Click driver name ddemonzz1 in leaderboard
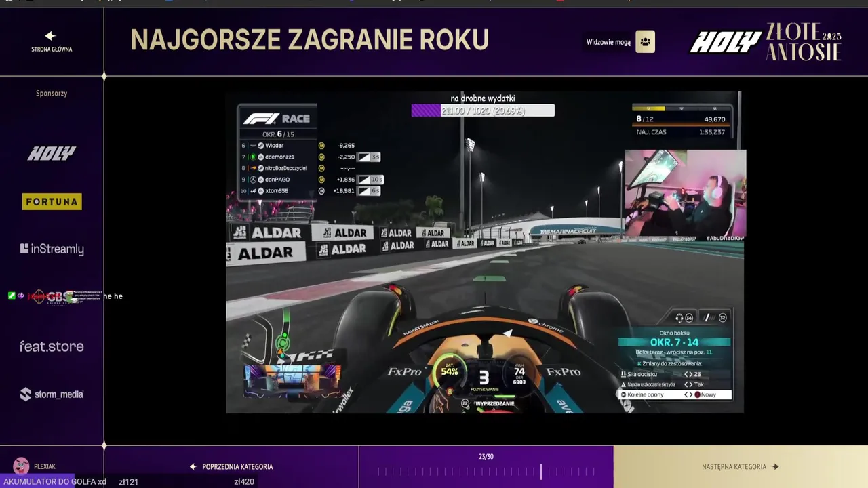This screenshot has width=868, height=488. (x=280, y=157)
